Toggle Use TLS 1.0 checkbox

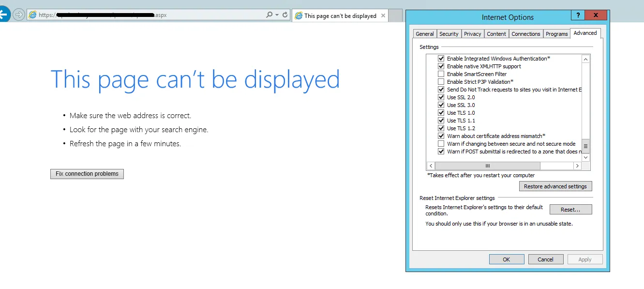click(441, 113)
